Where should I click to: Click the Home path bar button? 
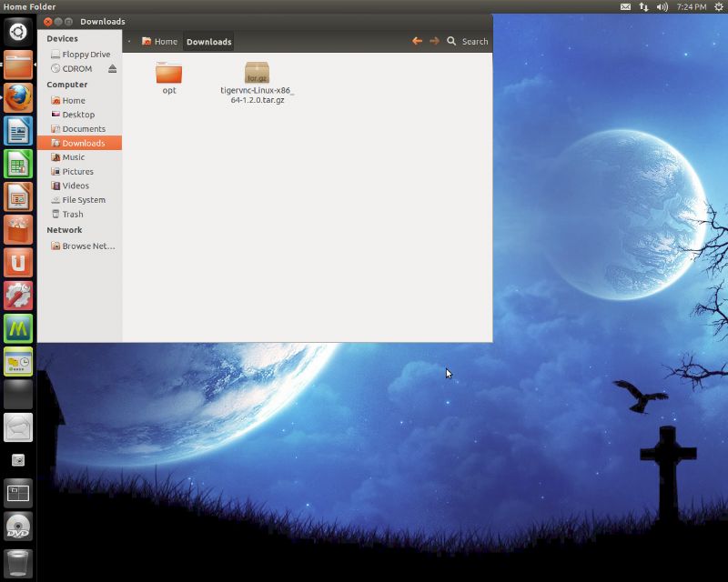pyautogui.click(x=160, y=41)
